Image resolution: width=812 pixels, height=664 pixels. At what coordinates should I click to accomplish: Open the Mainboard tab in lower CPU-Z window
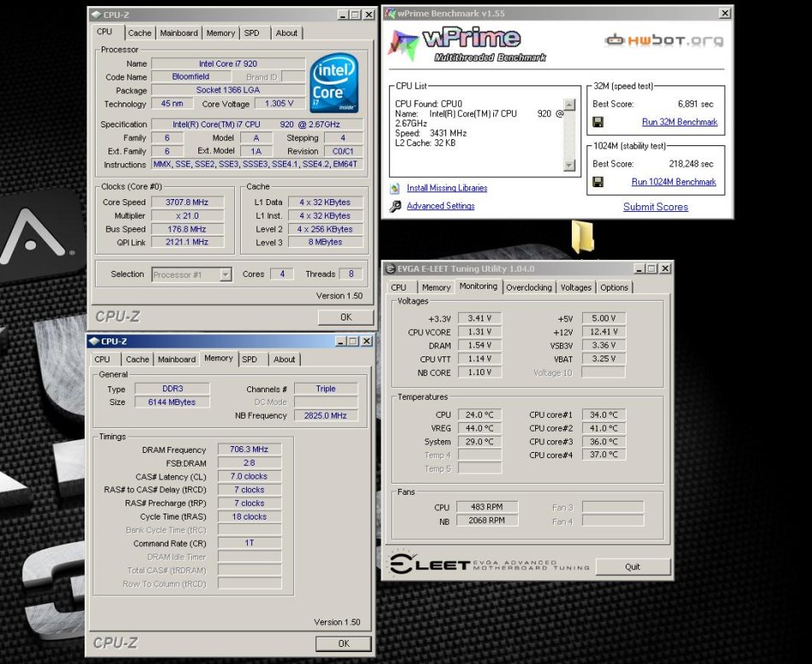[177, 359]
